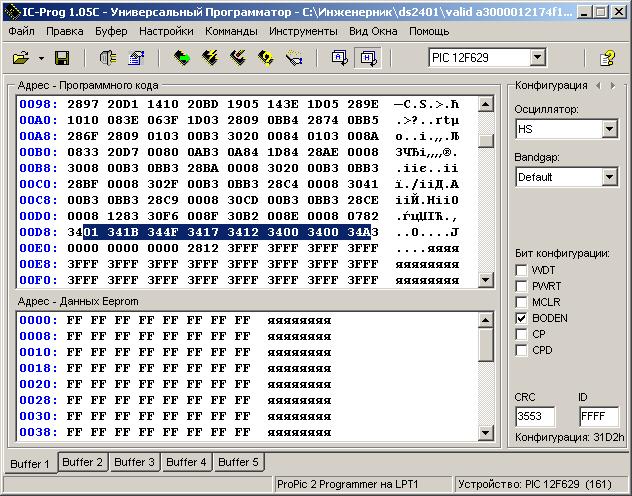Switch to the Buffer 4 tab
632x496 pixels.
(x=186, y=462)
